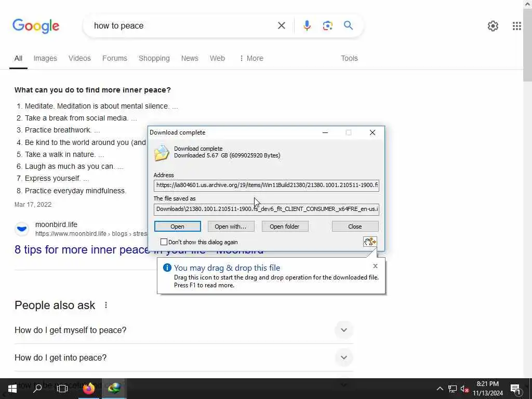
Task: Click the Close button in dialog
Action: click(x=355, y=227)
